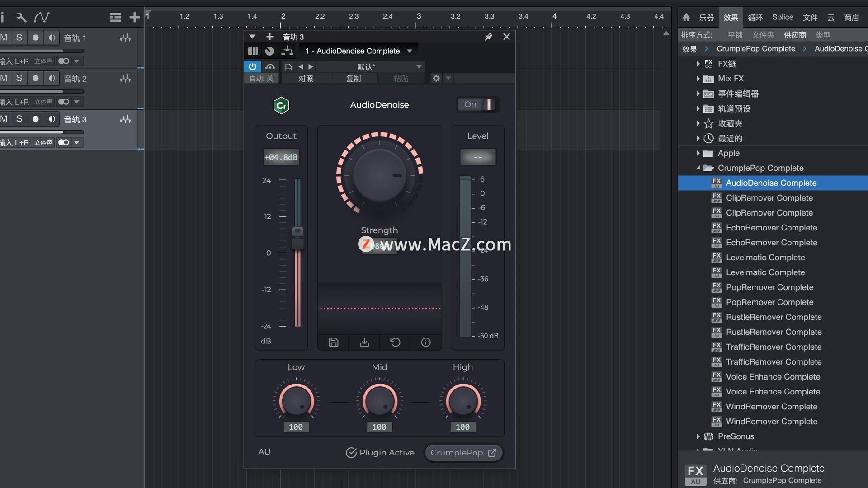
Task: Open the Splice tab
Action: click(x=783, y=17)
